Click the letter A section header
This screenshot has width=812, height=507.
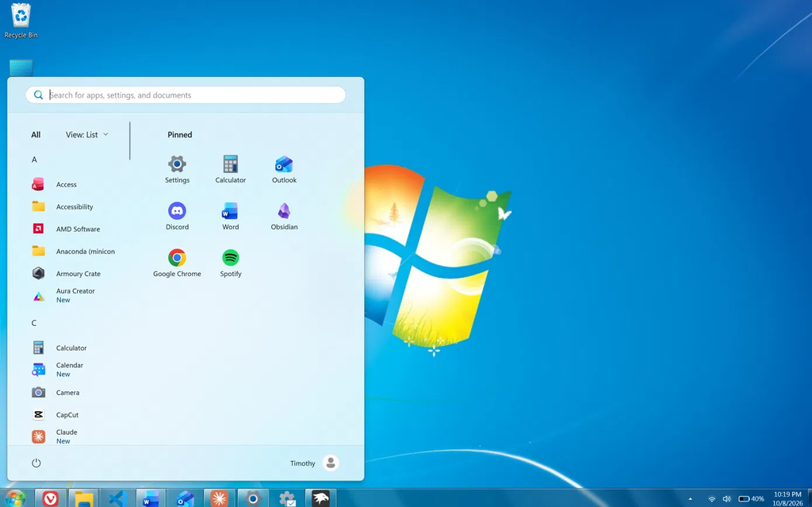click(x=34, y=159)
